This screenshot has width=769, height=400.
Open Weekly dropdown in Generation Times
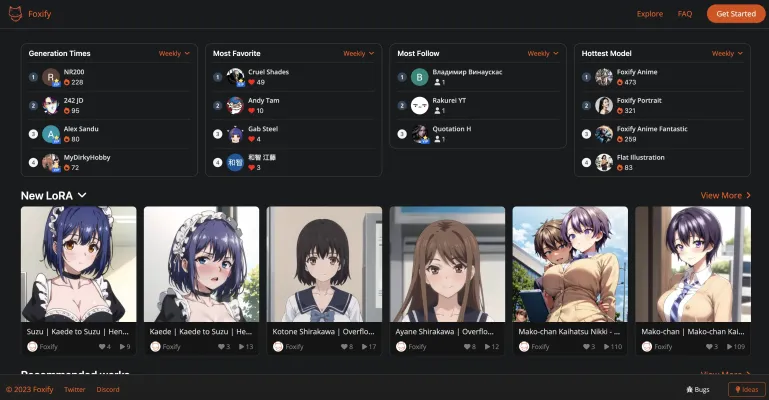pos(175,53)
